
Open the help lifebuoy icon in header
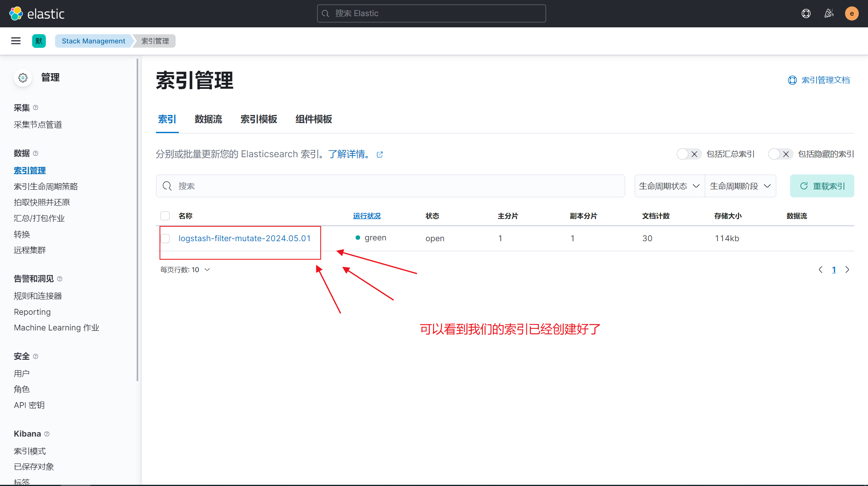pos(806,13)
